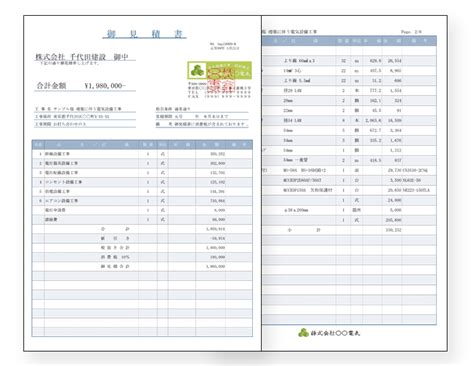Click the 株式会社○○電気 footer company name
Screen dimensions: 474x366
[335, 333]
